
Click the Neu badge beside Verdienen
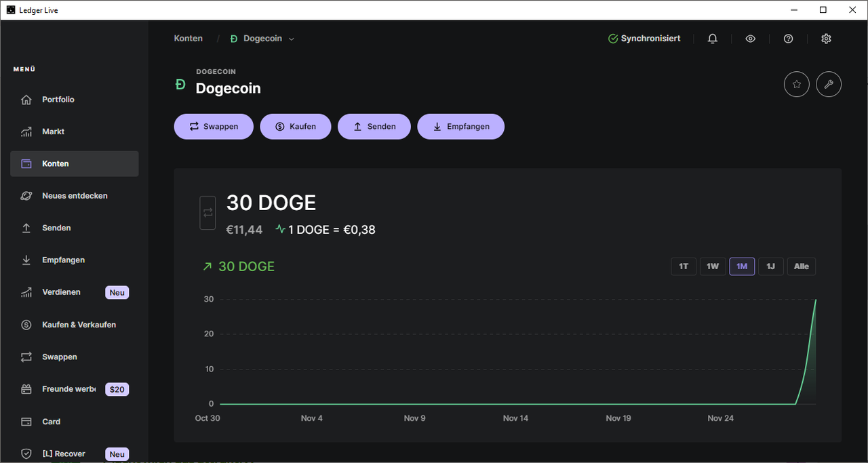pos(117,293)
